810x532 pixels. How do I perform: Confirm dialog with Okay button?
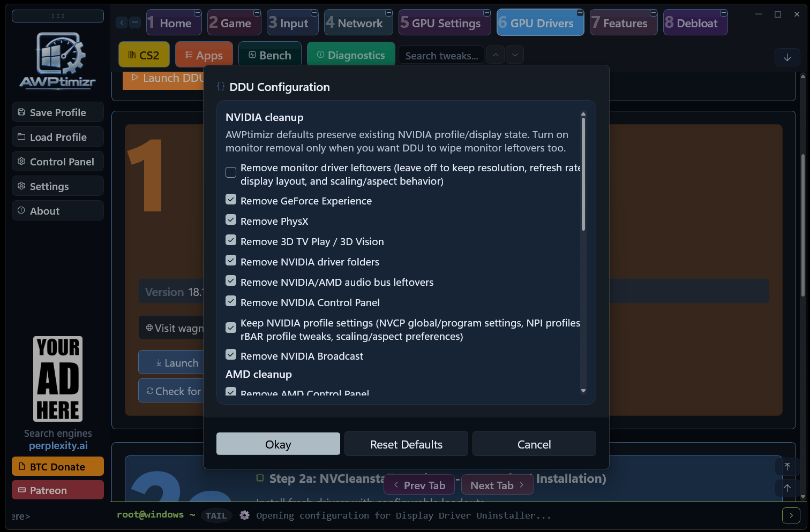[x=278, y=444]
